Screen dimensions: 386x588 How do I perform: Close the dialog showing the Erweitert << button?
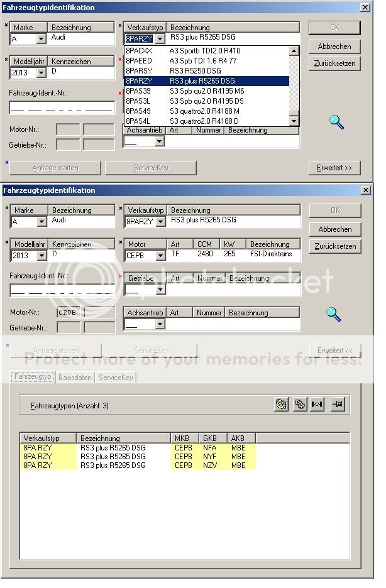(x=365, y=190)
